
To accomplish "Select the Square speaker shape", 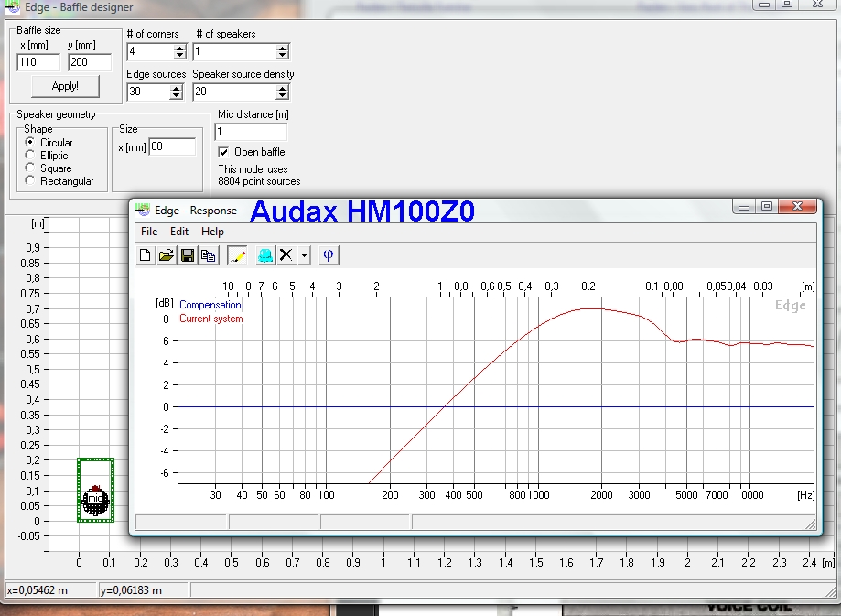I will tap(30, 168).
